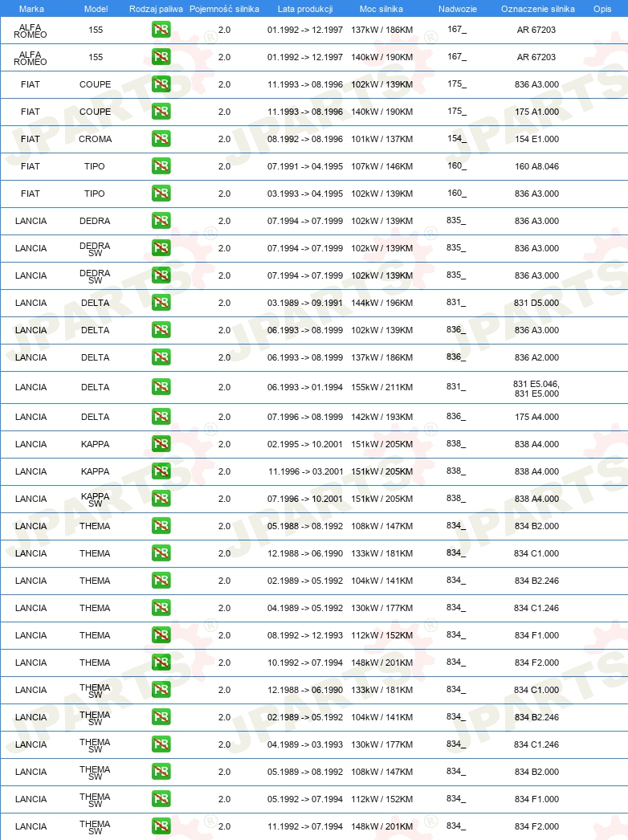
Task: Select fuel icon for Fiat Coupe 175 A1.000 row
Action: tap(161, 112)
